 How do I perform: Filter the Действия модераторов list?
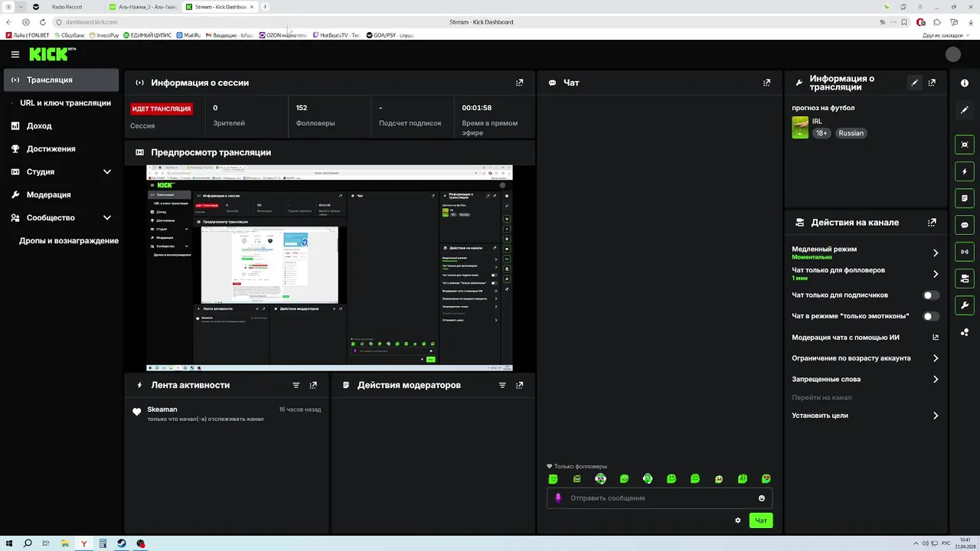click(x=503, y=385)
